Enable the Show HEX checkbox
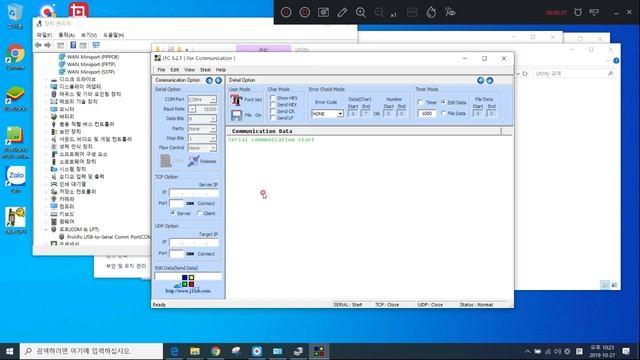This screenshot has width=640, height=360. (273, 98)
